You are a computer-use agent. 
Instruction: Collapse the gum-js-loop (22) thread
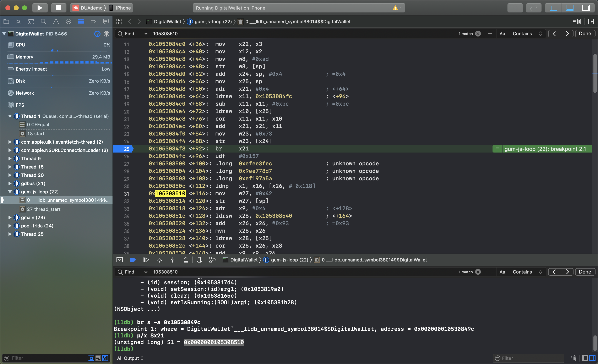point(10,192)
